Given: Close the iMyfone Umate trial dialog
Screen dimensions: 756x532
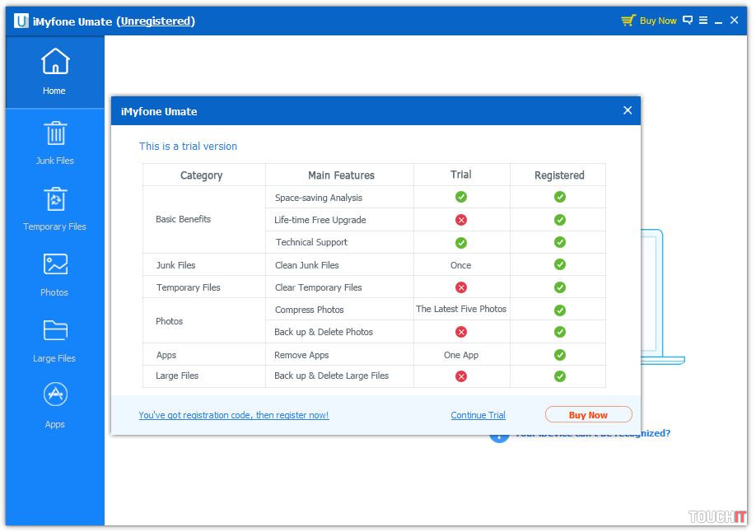Looking at the screenshot, I should pos(628,110).
